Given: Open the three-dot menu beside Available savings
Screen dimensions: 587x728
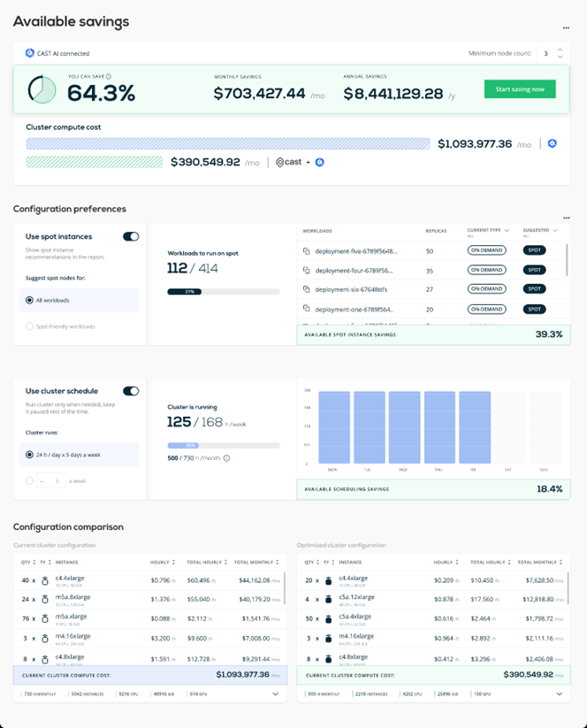Looking at the screenshot, I should tap(567, 28).
